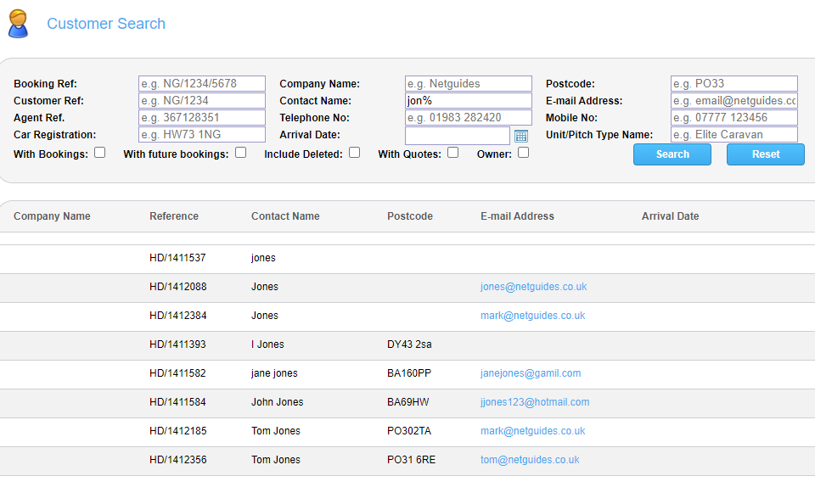Click the Unit/Pitch Type Name field
Image resolution: width=815 pixels, height=504 pixels.
[x=733, y=135]
